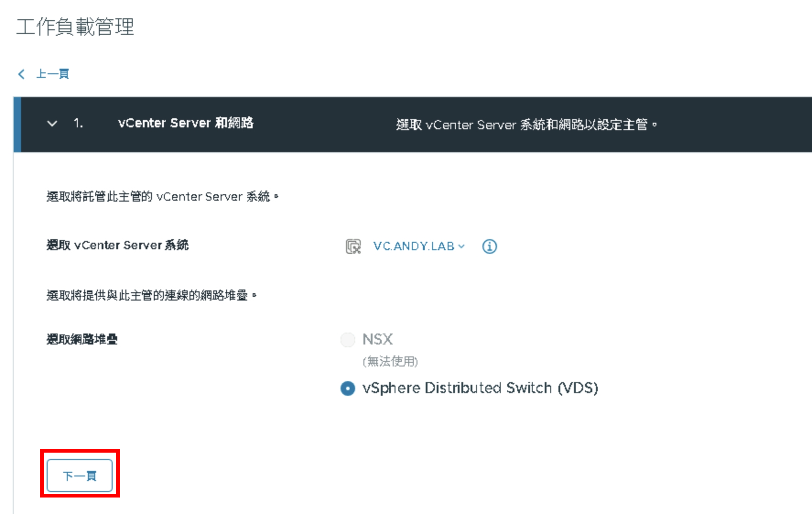Click the 選取將提供與此主管的連線的網路堆疊 instruction text
The width and height of the screenshot is (812, 514).
pyautogui.click(x=152, y=295)
